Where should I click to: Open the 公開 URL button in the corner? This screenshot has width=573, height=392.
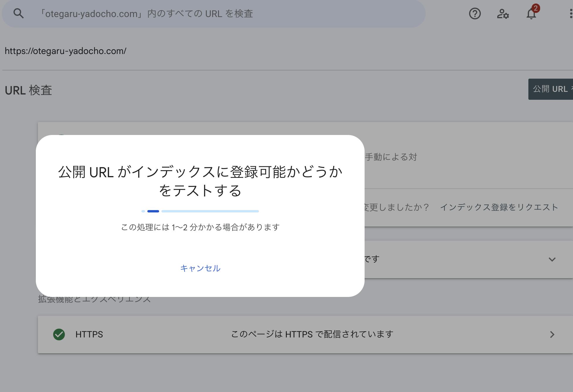tap(554, 89)
